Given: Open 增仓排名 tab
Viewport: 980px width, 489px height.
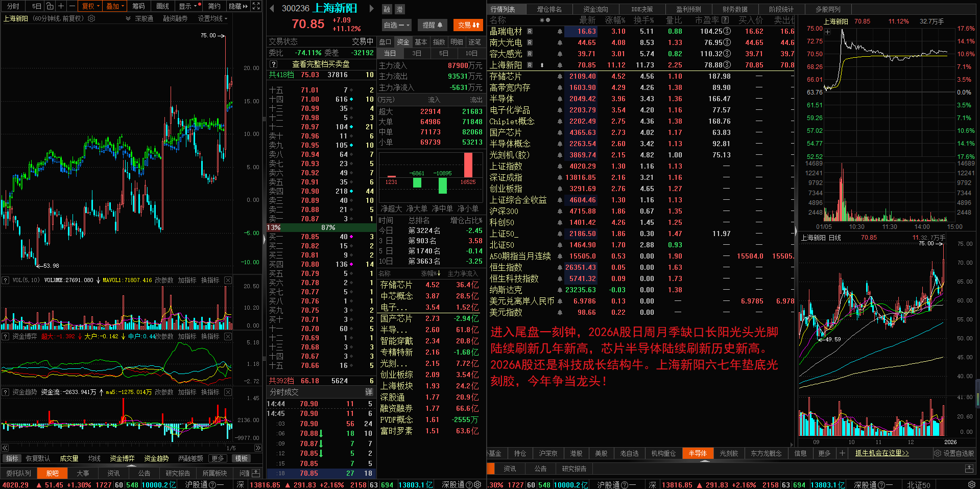Looking at the screenshot, I should click(549, 9).
